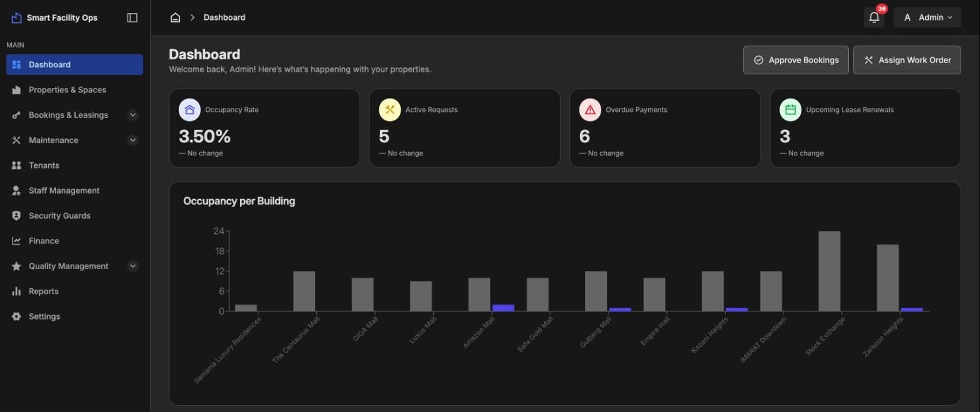Viewport: 980px width, 412px height.
Task: Click the Staff Management person icon
Action: click(x=16, y=190)
